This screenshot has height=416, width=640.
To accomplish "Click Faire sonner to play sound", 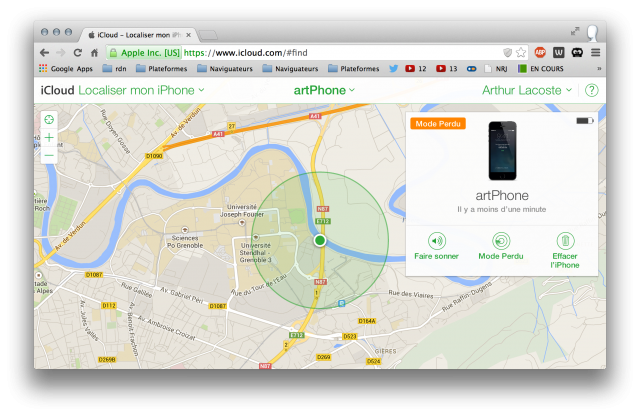I will tap(437, 246).
